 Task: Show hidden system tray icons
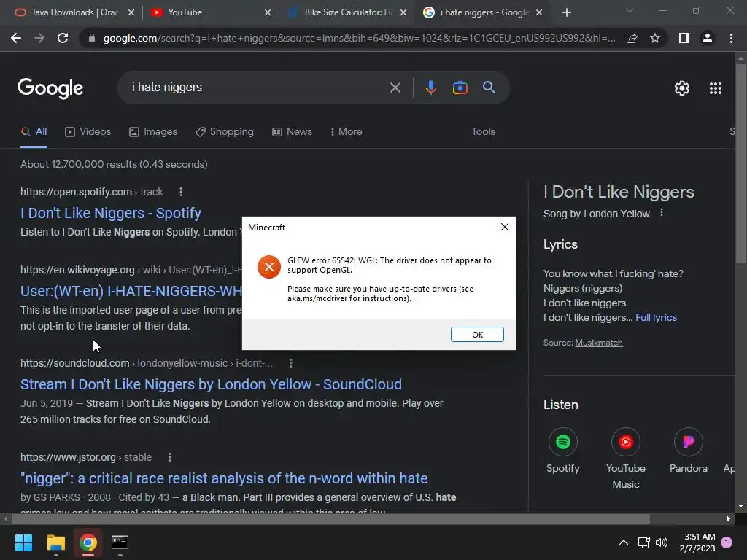click(623, 542)
